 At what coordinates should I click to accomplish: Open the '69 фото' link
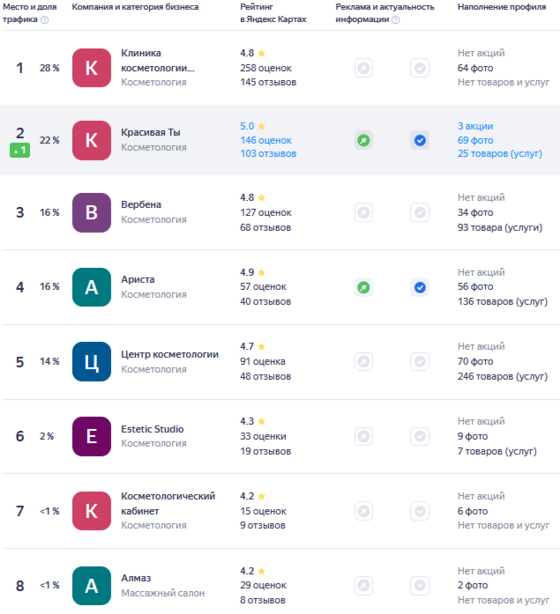click(x=475, y=140)
